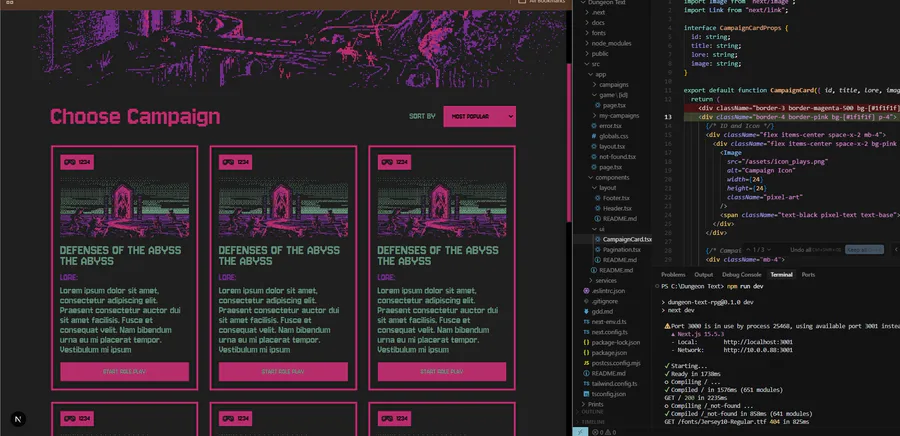Select the Terminal panel tab

coord(781,275)
